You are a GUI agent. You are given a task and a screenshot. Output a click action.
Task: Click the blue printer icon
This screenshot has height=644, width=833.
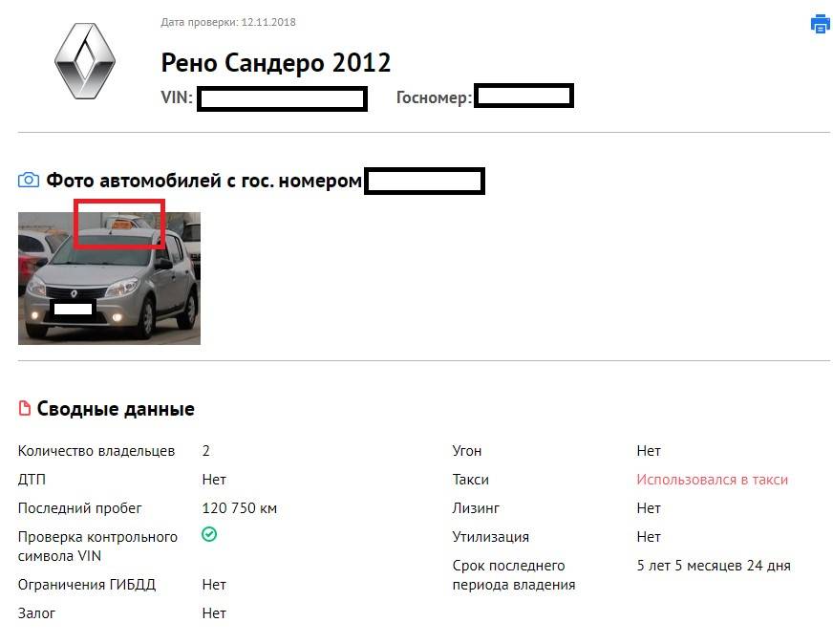pos(821,24)
